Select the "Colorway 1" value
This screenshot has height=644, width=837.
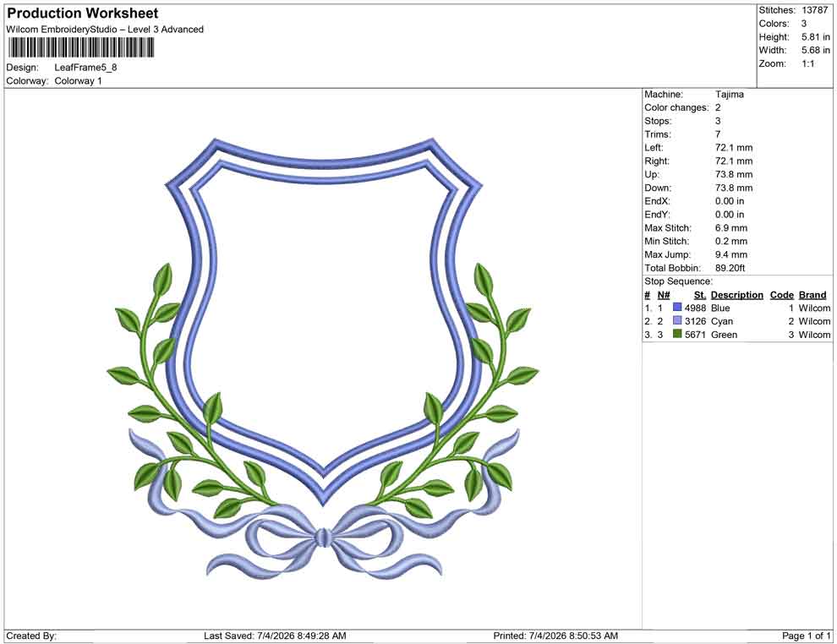78,81
